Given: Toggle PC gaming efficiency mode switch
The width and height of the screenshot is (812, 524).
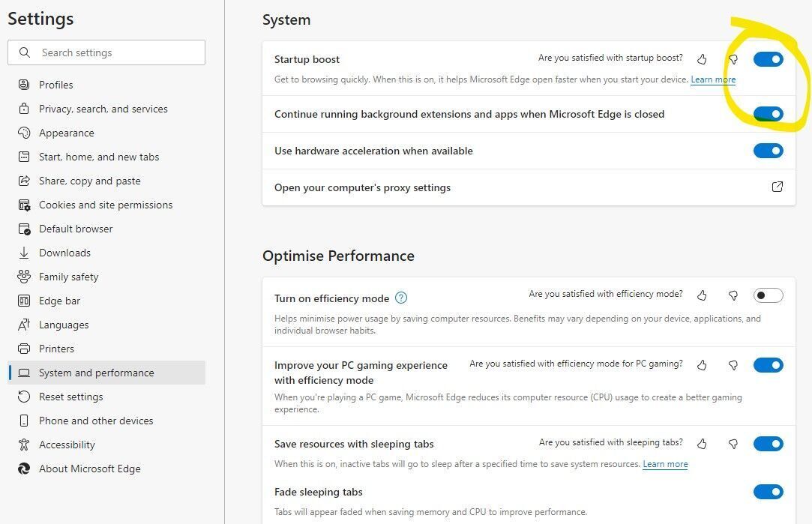Looking at the screenshot, I should (x=768, y=365).
